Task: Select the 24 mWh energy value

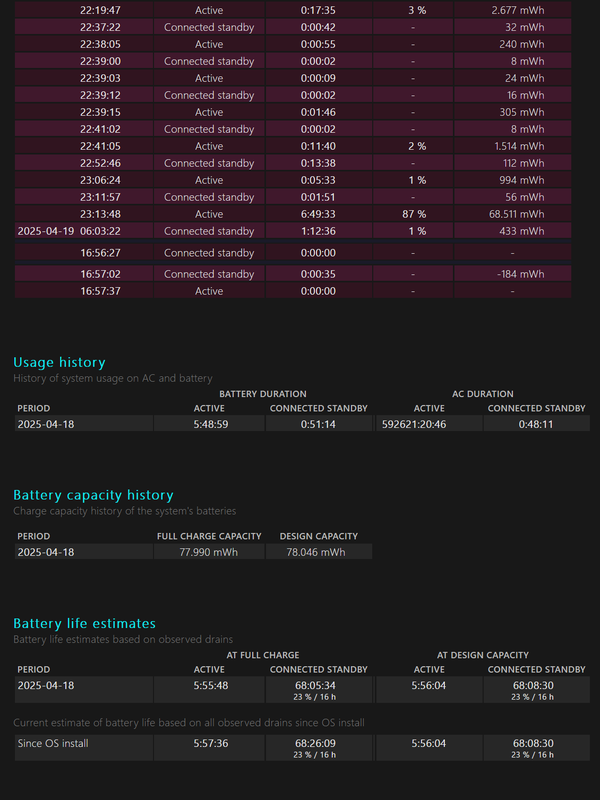Action: tap(524, 78)
